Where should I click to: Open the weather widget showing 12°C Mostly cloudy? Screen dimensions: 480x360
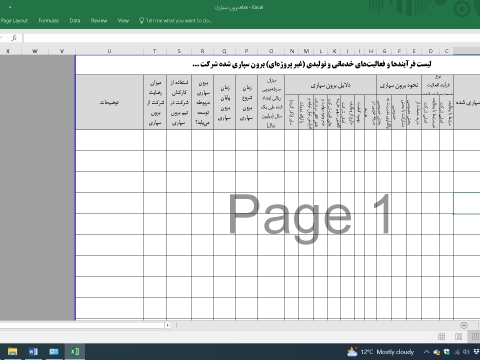[x=380, y=352]
